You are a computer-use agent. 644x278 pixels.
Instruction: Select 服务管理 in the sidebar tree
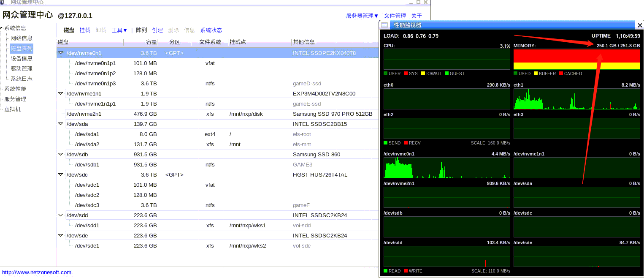pyautogui.click(x=15, y=99)
